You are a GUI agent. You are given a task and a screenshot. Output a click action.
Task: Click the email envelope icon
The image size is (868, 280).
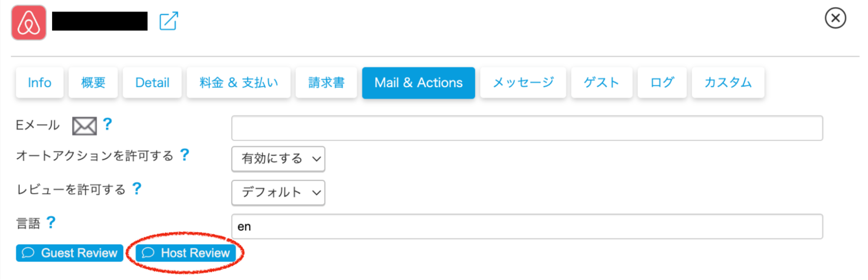pyautogui.click(x=84, y=126)
